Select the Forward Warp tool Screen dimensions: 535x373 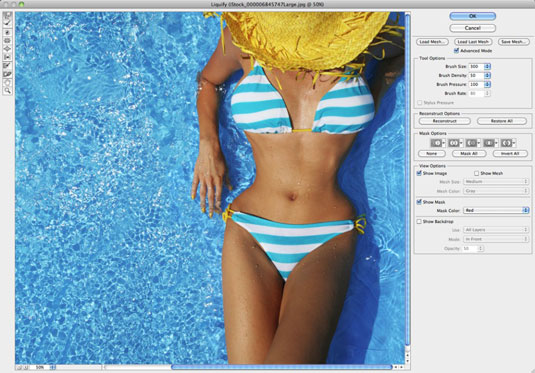coord(8,15)
